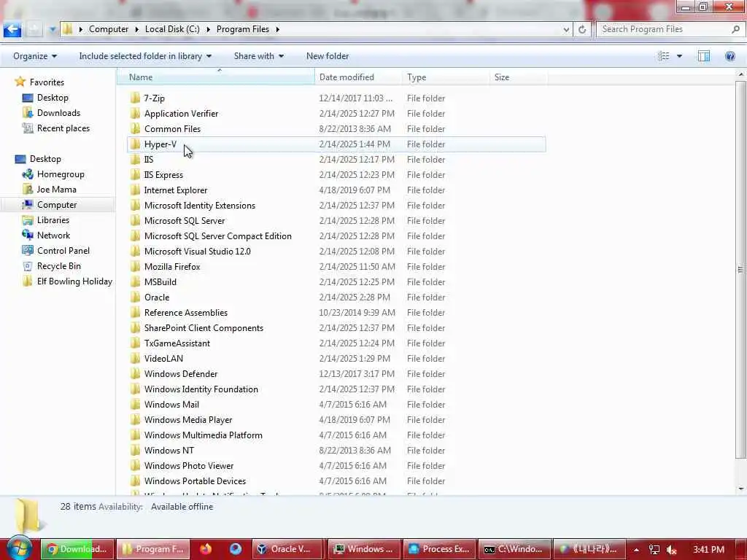Select the Microsoft SQL Server Compact Edition folder
This screenshot has height=560, width=747.
(336, 236)
